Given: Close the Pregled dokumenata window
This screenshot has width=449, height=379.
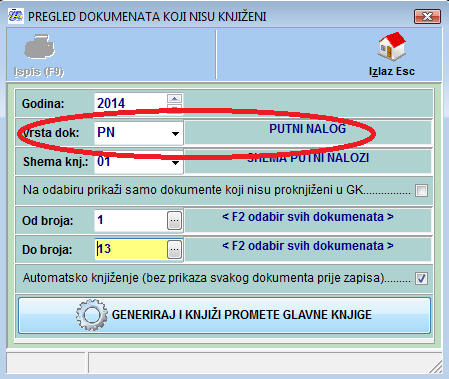Looking at the screenshot, I should [427, 16].
